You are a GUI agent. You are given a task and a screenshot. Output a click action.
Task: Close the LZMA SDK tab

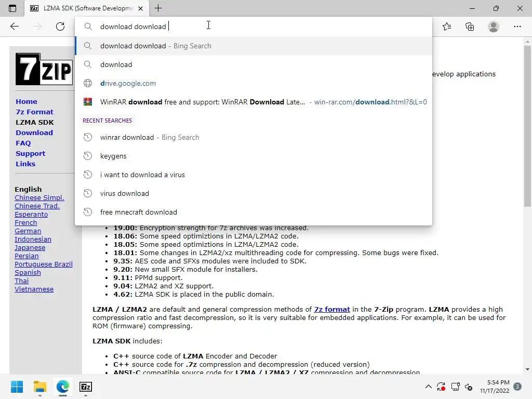click(140, 8)
